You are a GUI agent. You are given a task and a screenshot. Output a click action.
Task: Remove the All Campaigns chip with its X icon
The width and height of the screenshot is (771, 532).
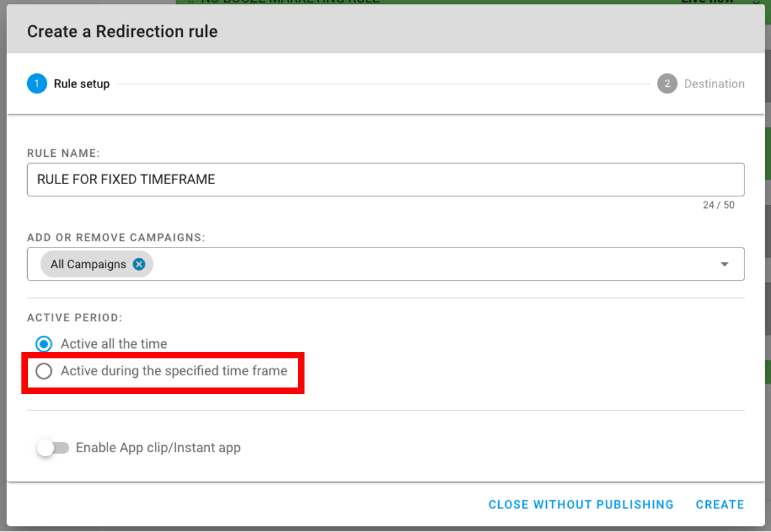pyautogui.click(x=139, y=264)
